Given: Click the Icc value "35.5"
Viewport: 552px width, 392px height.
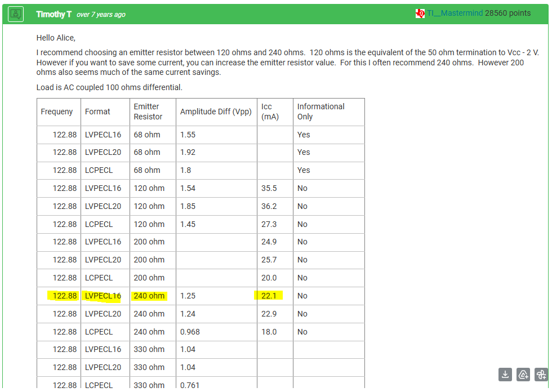Looking at the screenshot, I should pyautogui.click(x=269, y=188).
